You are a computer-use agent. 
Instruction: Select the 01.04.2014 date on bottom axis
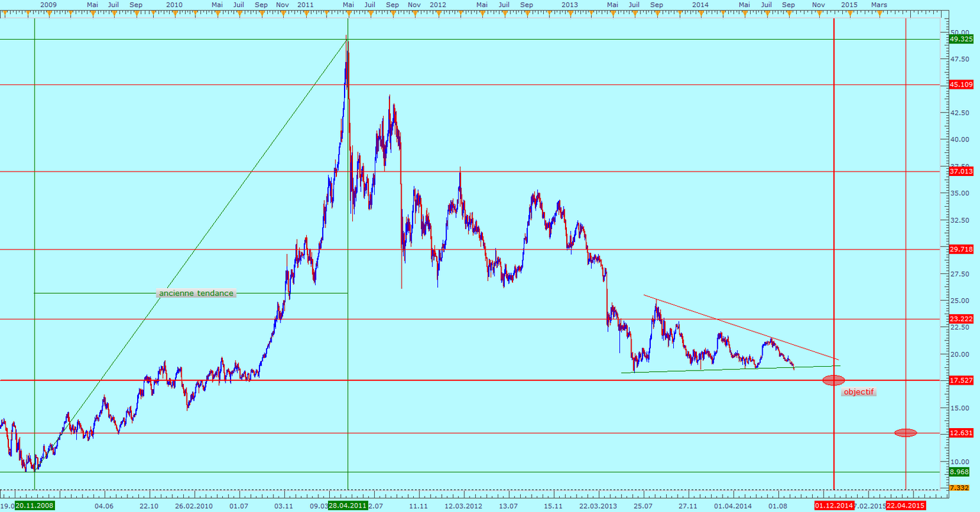(x=733, y=506)
